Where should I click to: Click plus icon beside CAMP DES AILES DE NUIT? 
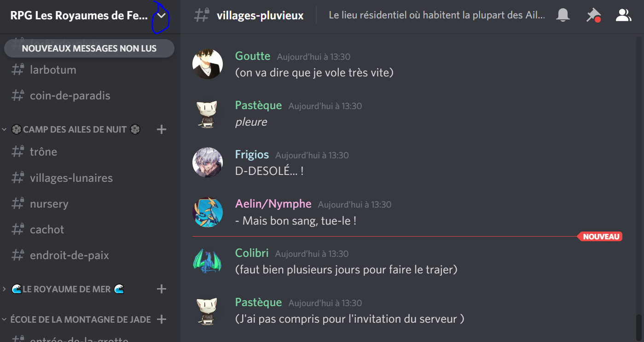click(x=162, y=129)
